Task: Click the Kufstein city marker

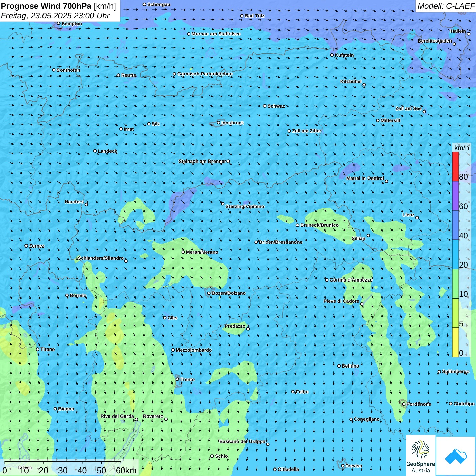Action: point(332,55)
